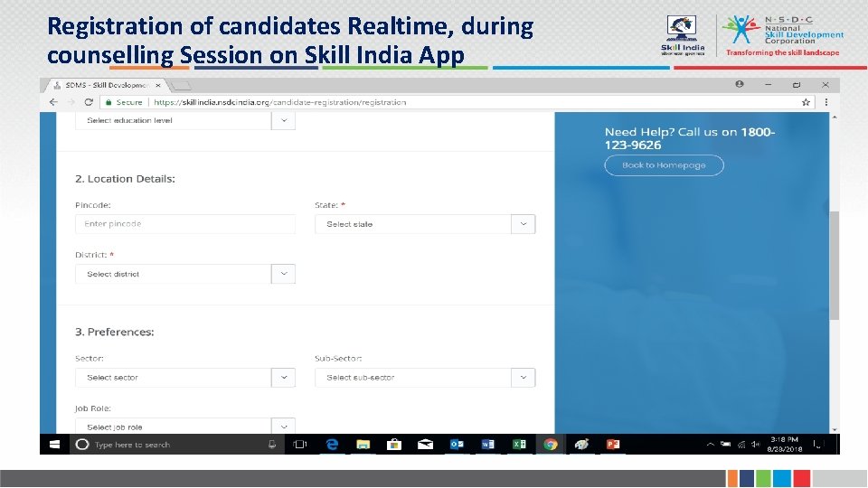Viewport: 868px width, 488px height.
Task: Click the Chrome profile account icon
Action: pyautogui.click(x=740, y=84)
